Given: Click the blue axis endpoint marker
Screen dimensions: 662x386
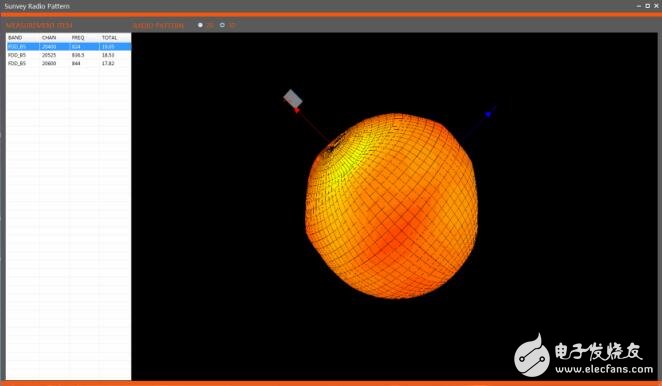Looking at the screenshot, I should [x=488, y=114].
